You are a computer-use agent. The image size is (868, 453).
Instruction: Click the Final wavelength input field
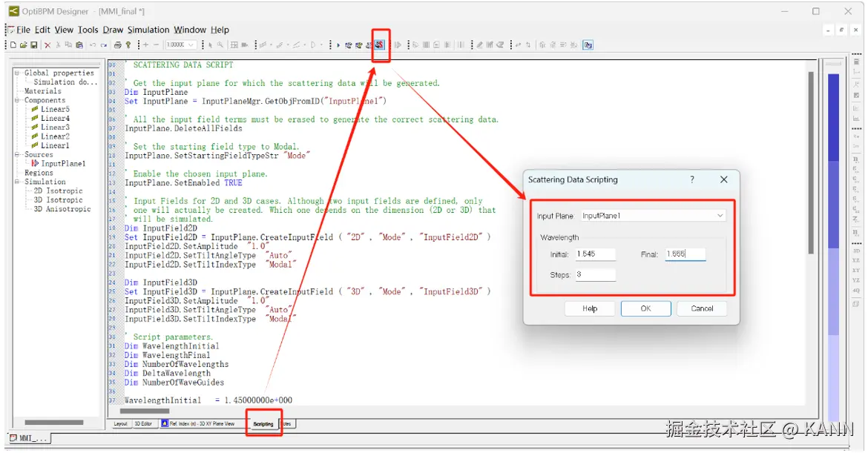click(685, 254)
